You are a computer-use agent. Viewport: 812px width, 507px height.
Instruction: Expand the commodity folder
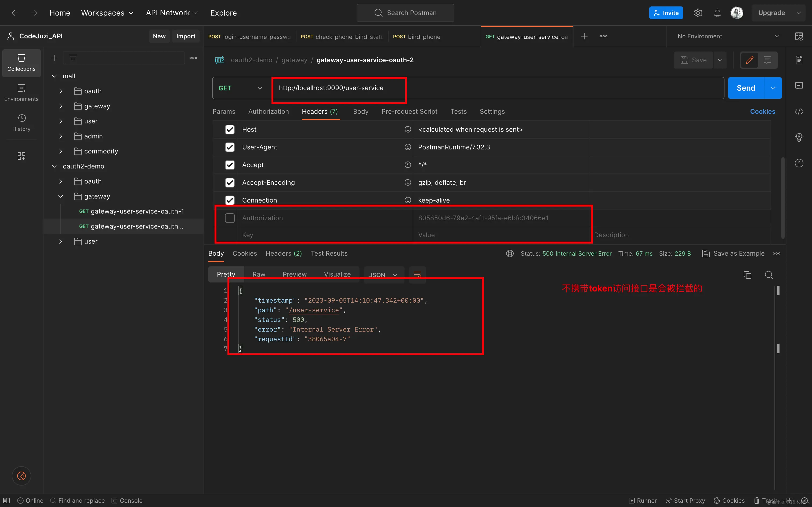click(61, 151)
